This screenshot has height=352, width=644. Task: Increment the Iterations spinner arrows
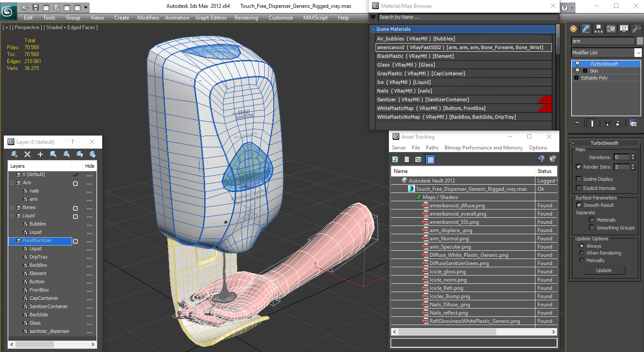coord(633,156)
